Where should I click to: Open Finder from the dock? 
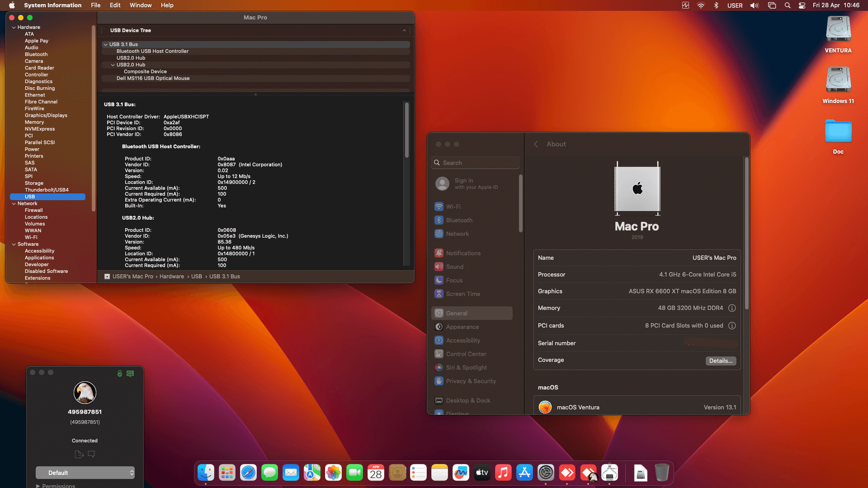coord(206,473)
